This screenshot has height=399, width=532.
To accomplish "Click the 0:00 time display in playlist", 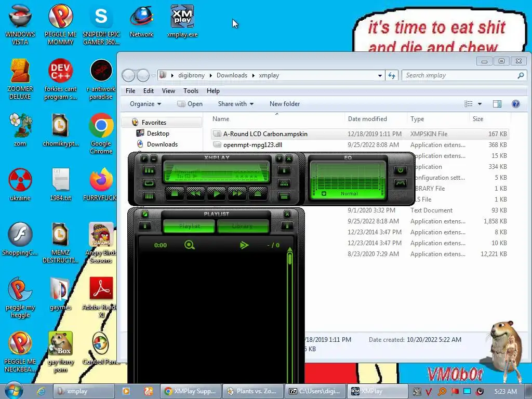I will (x=161, y=245).
